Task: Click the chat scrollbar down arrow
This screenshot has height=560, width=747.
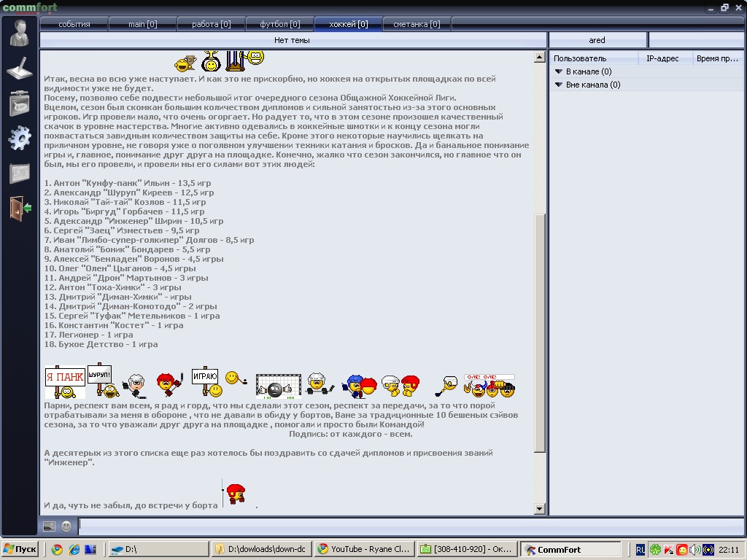Action: coord(540,509)
